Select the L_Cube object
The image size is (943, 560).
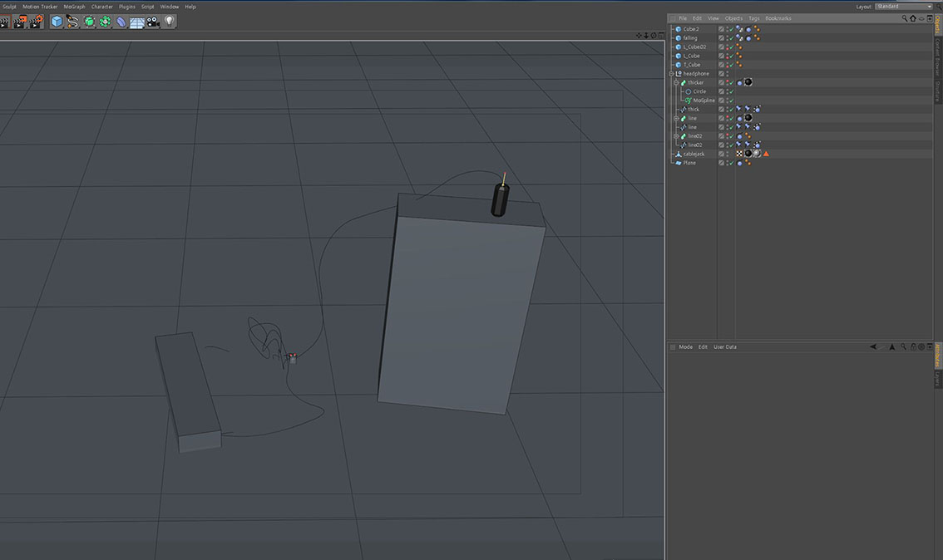coord(691,56)
